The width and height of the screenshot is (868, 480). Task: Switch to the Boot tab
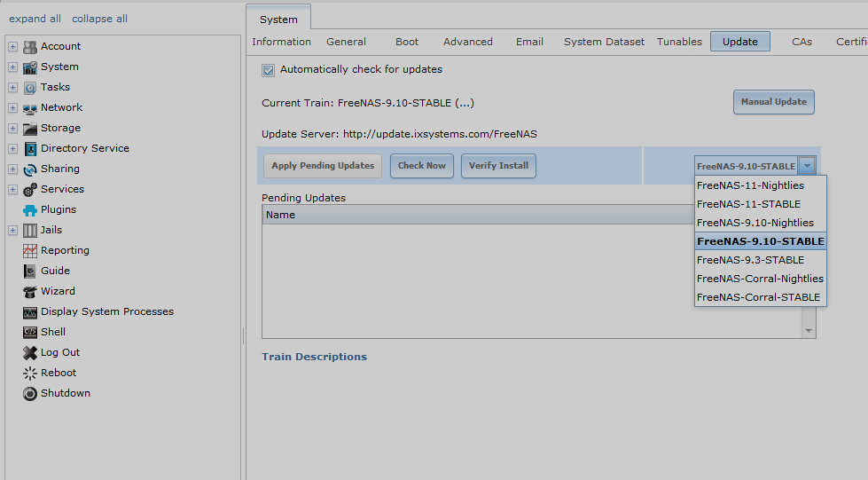click(407, 42)
